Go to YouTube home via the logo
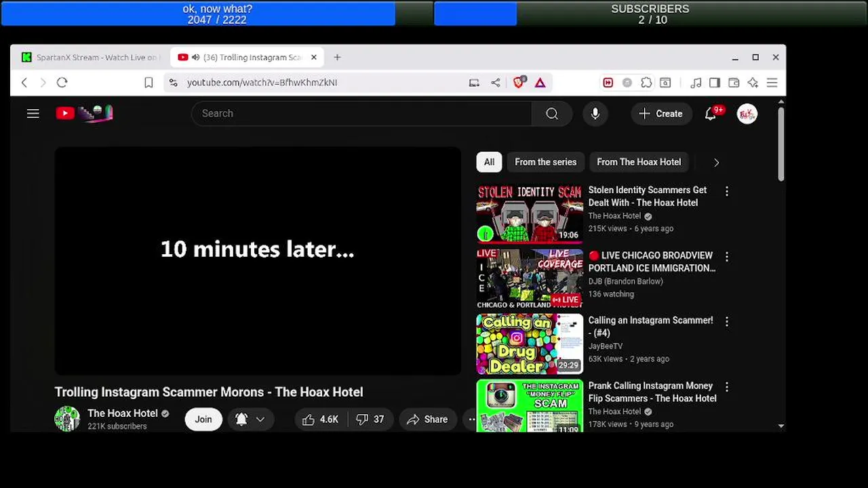This screenshot has width=868, height=488. coord(84,113)
